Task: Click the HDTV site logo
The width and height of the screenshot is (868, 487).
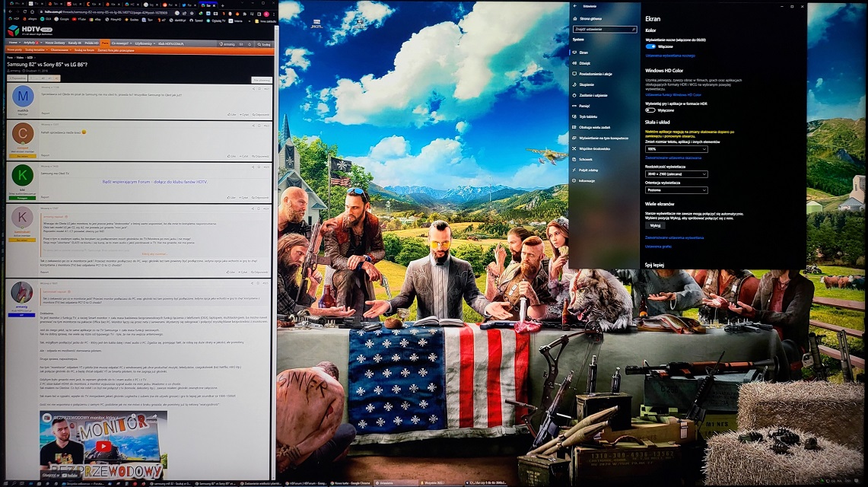Action: point(30,30)
